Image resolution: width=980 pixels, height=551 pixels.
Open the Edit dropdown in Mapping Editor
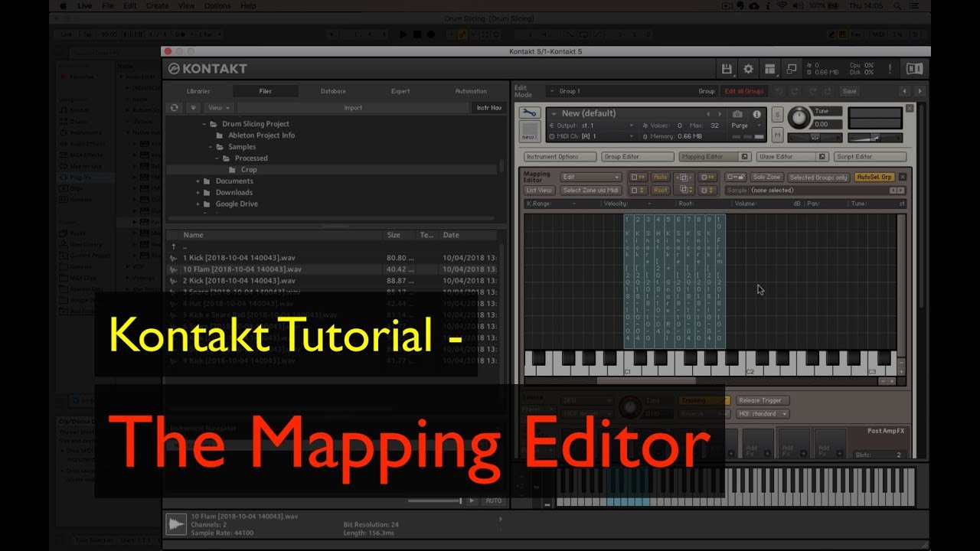click(590, 177)
